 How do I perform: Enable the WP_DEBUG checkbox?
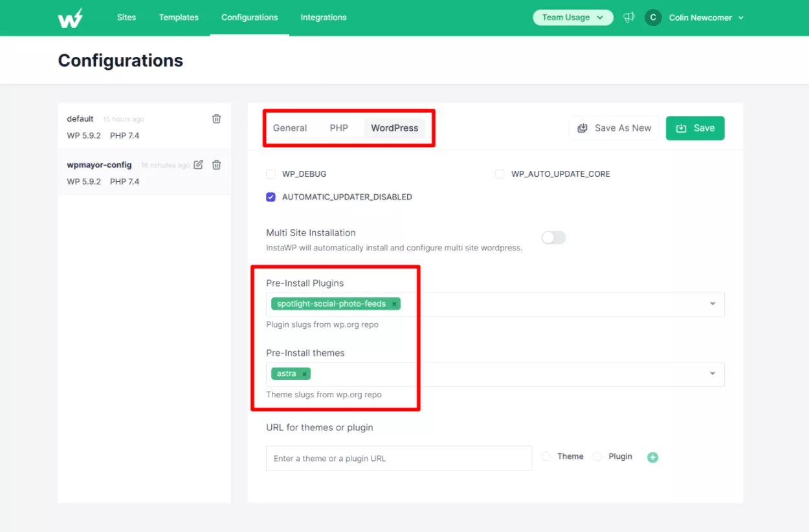click(271, 174)
